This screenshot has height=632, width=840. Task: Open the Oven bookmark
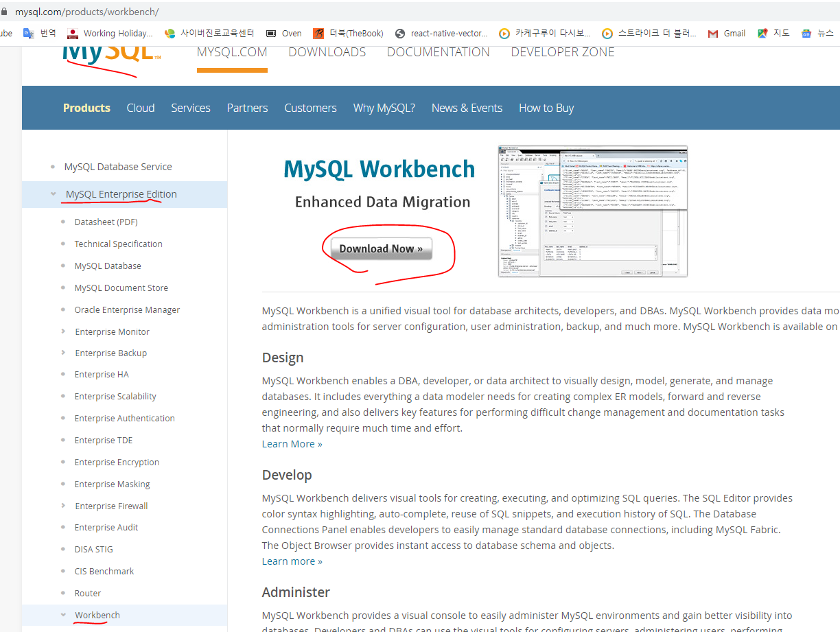point(283,33)
